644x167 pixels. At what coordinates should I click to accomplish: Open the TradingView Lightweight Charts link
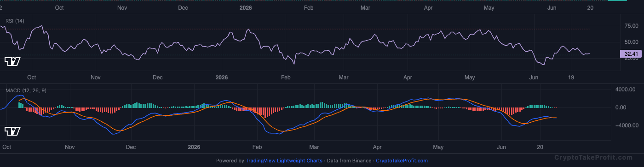(x=284, y=161)
